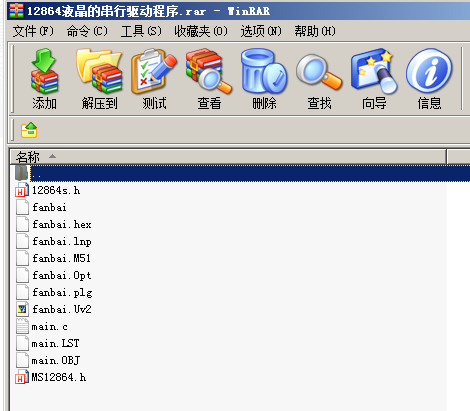Viewport: 470px width, 411px height.
Task: Select the fanbai.Uv2 project file
Action: point(62,309)
